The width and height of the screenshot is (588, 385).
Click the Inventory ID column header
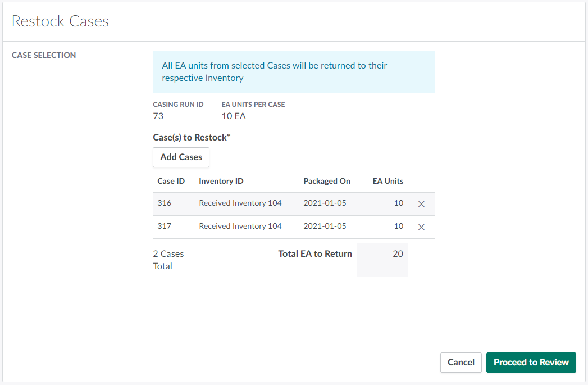[221, 181]
